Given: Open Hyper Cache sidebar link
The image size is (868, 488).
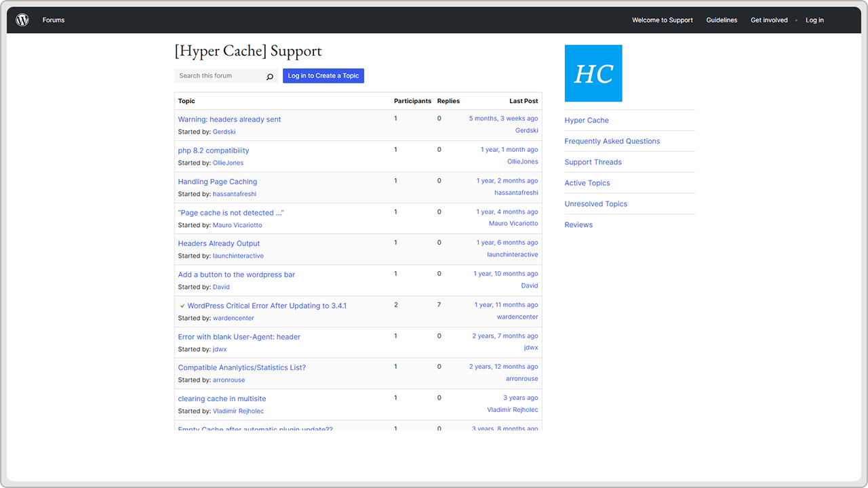Looking at the screenshot, I should (x=587, y=121).
